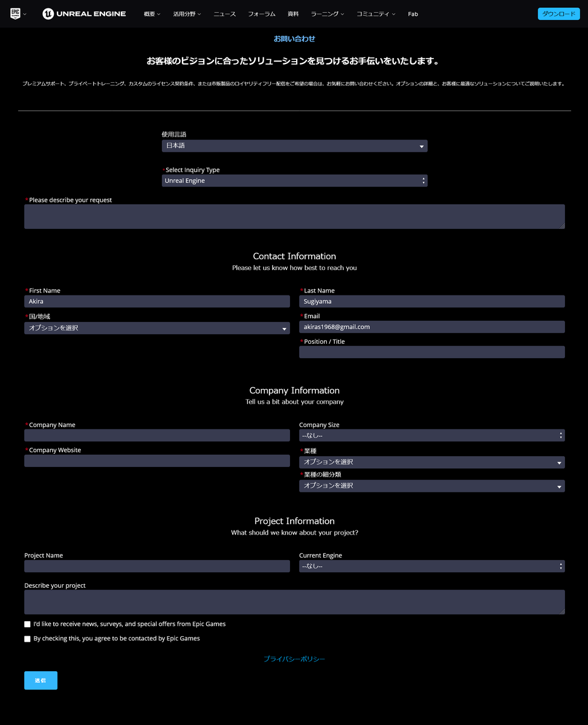Click the Last Name field with Sugiyama
Image resolution: width=588 pixels, height=725 pixels.
pyautogui.click(x=432, y=301)
